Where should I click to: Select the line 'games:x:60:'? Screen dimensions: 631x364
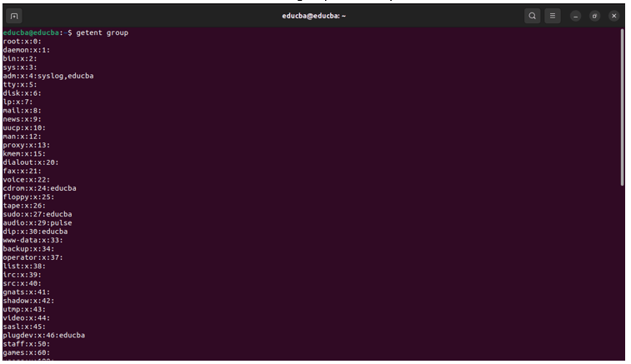pos(27,352)
